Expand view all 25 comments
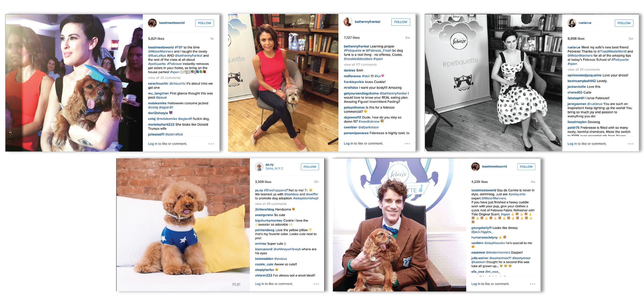 [164, 78]
